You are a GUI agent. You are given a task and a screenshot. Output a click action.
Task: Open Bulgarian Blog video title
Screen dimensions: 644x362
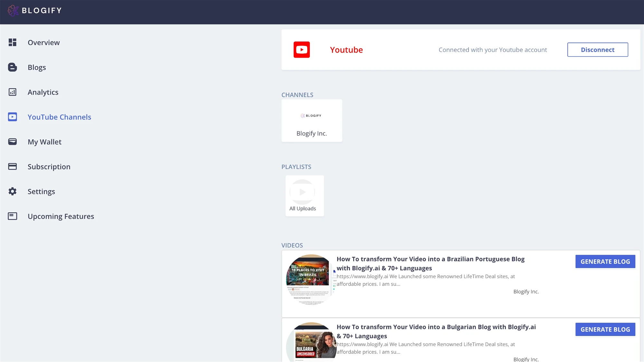[x=436, y=331]
